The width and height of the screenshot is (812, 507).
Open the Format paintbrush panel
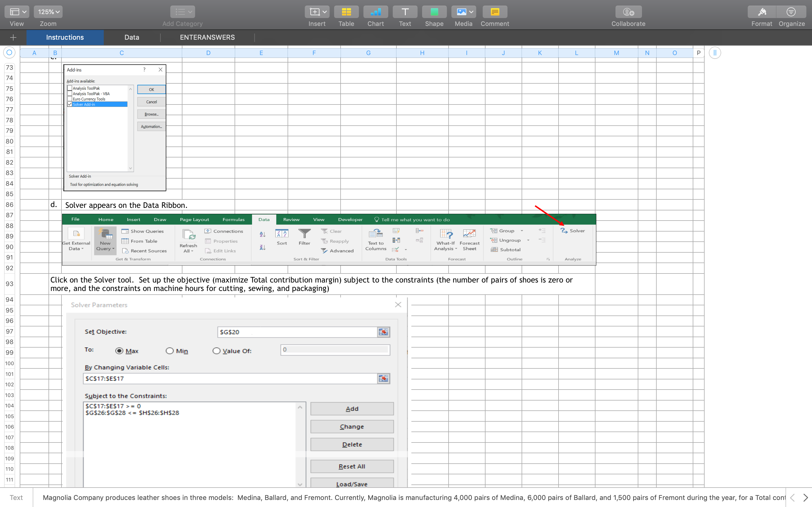tap(761, 12)
